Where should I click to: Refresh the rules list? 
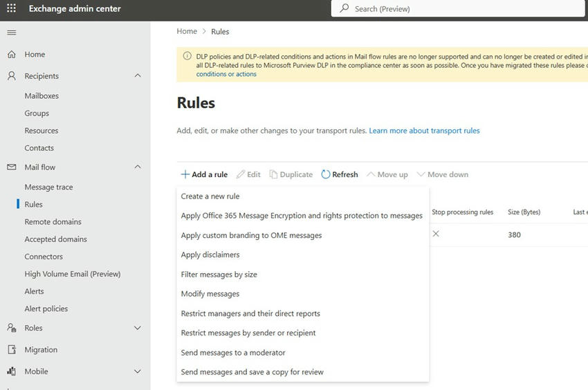coord(340,175)
